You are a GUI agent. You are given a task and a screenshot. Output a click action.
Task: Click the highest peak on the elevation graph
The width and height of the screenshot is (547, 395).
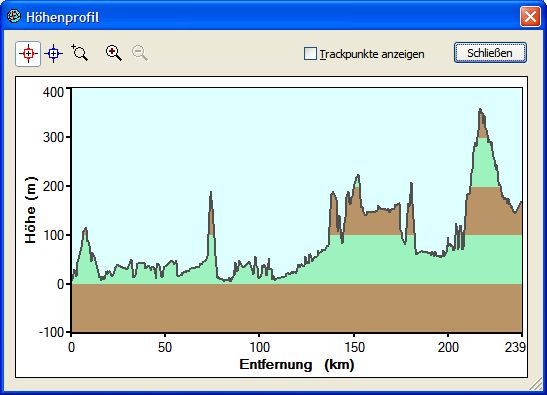tap(480, 109)
